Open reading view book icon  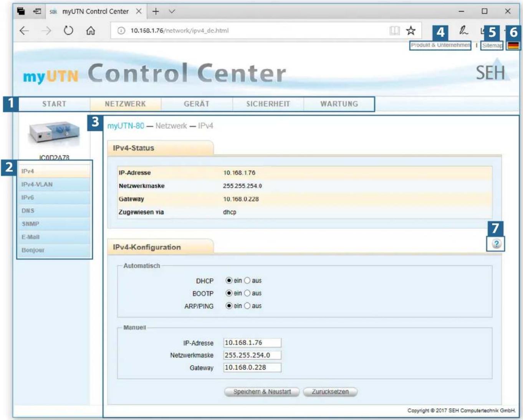coord(395,30)
